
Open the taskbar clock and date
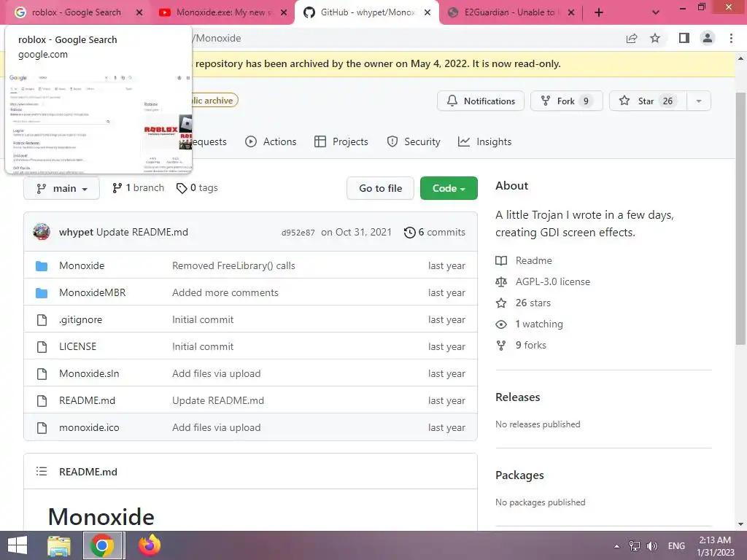[716, 546]
